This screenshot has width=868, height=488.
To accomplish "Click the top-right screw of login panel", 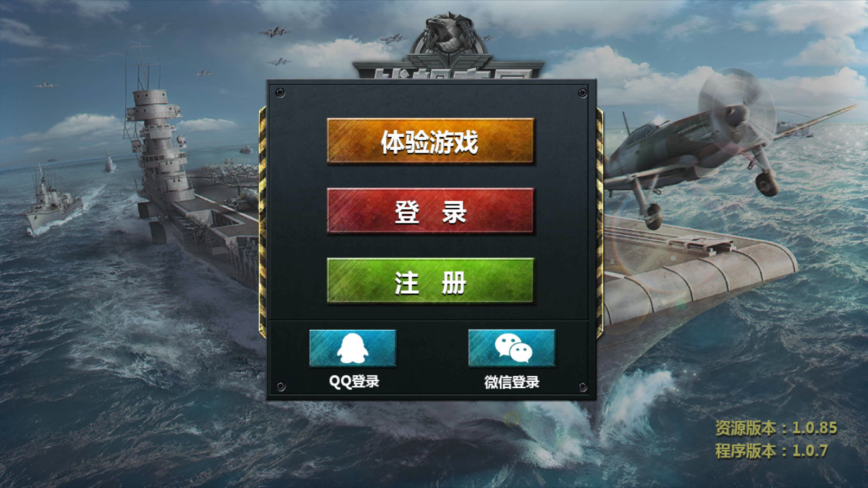I will (582, 93).
